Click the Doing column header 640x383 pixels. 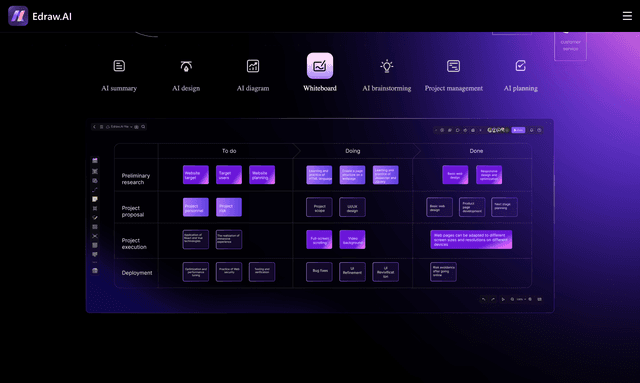pos(353,151)
